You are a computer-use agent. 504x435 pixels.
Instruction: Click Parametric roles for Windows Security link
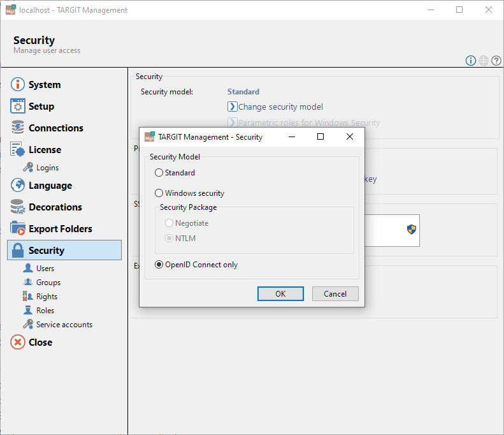309,122
